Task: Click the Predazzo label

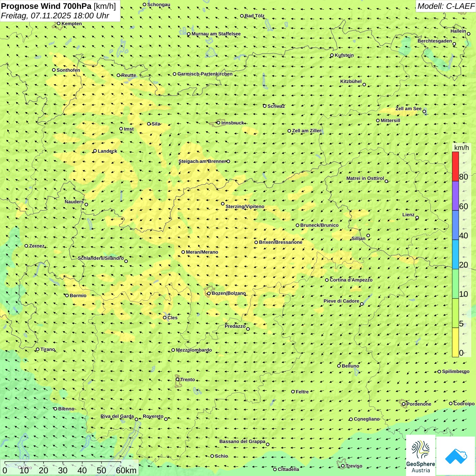Action: 235,326
